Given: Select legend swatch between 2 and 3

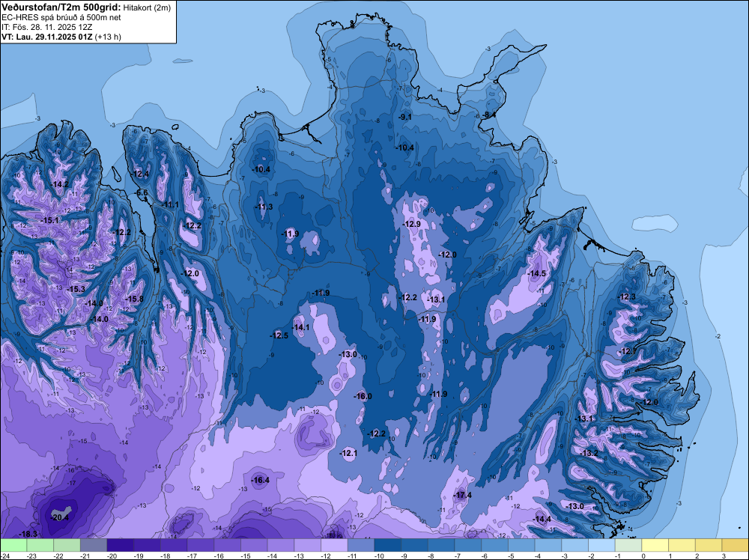Looking at the screenshot, I should (709, 545).
